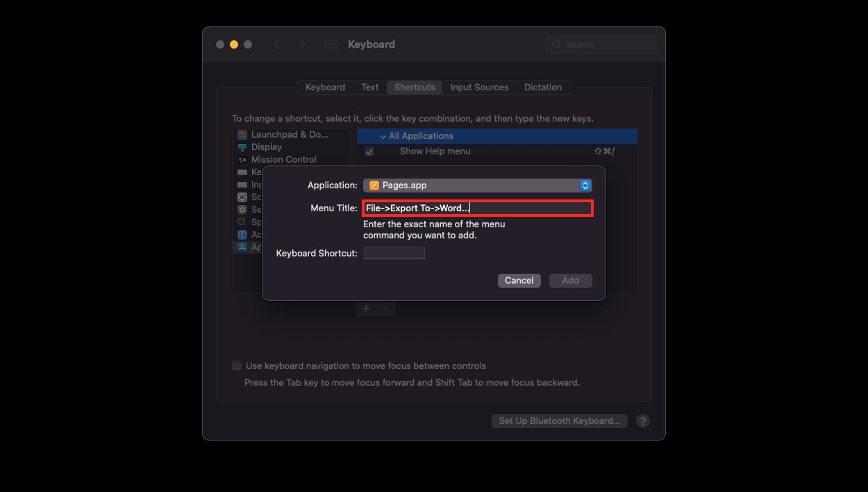
Task: Click the Search field in toolbar
Action: tap(601, 44)
